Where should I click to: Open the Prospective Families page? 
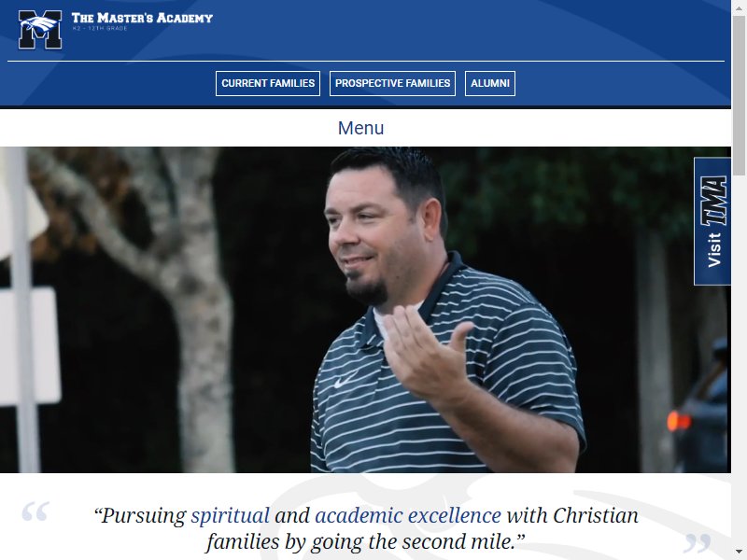392,83
